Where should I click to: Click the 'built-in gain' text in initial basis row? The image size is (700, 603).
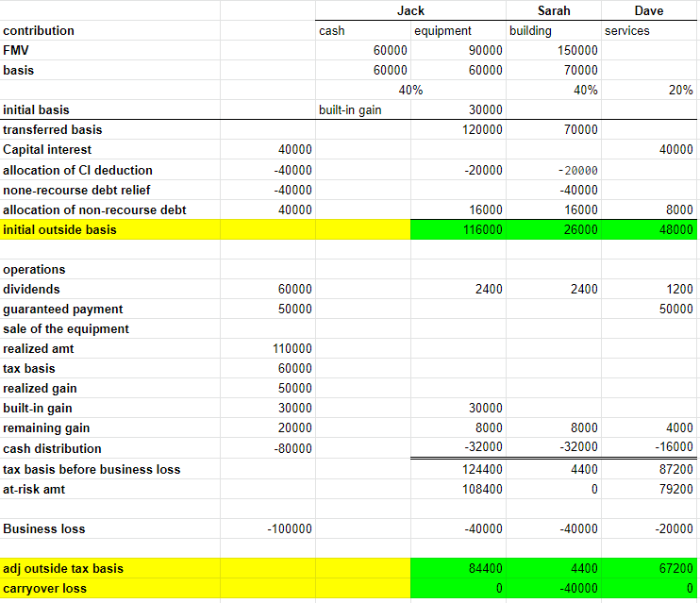pos(350,109)
